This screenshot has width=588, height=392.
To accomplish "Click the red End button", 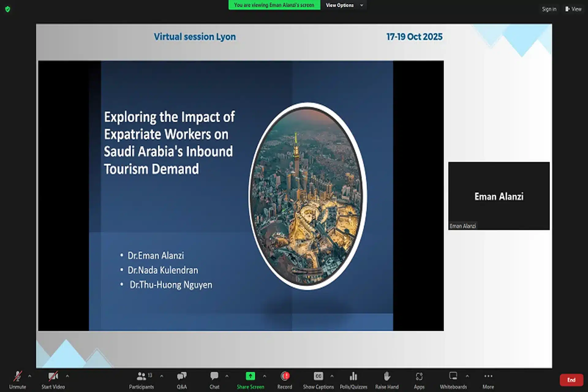I will click(571, 380).
